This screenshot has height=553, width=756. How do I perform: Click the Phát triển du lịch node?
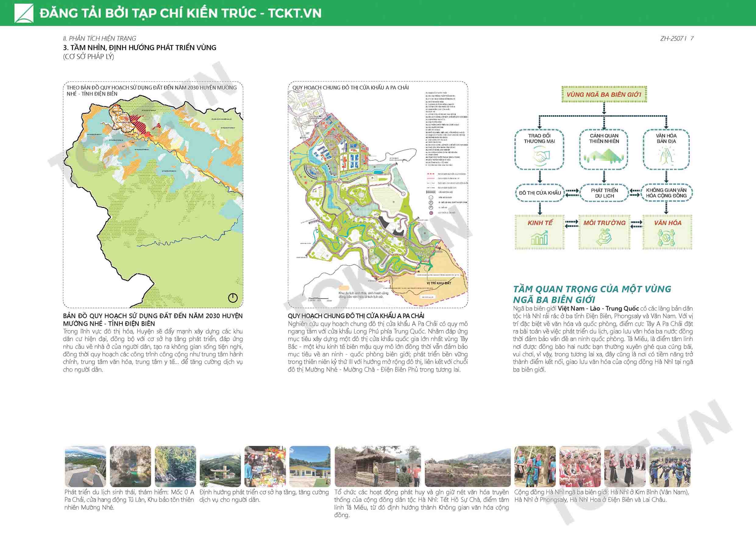(604, 193)
